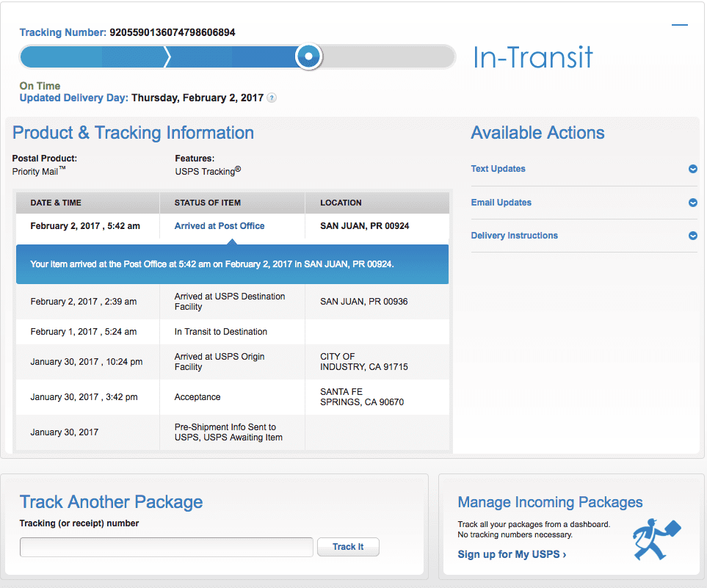Click the running mail carrier illustration
The width and height of the screenshot is (707, 588).
click(x=656, y=540)
